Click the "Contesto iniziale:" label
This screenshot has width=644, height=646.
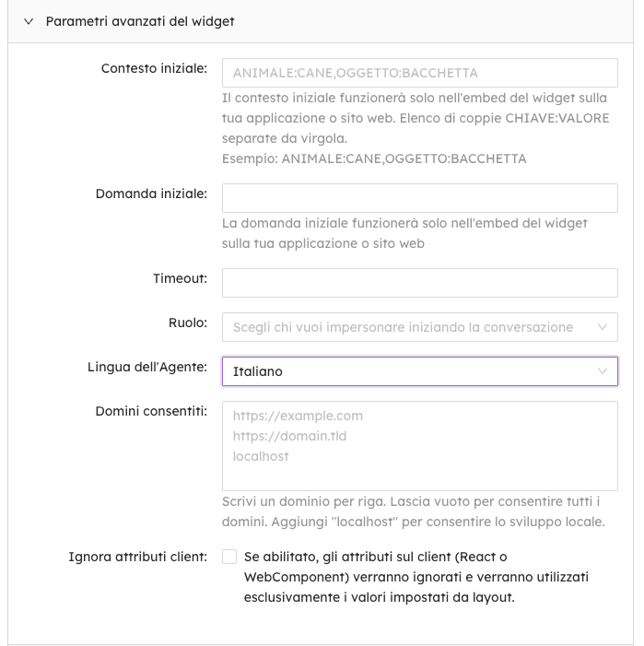[x=154, y=68]
